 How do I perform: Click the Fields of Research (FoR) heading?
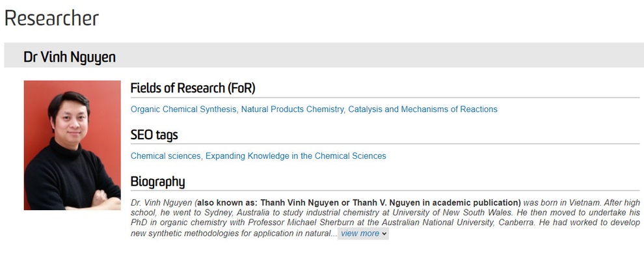(193, 88)
